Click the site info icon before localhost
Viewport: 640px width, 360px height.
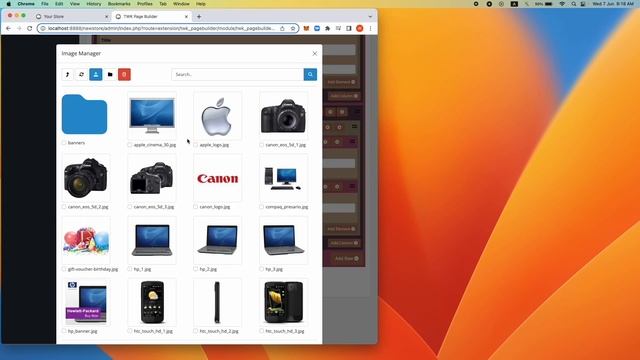click(x=43, y=29)
